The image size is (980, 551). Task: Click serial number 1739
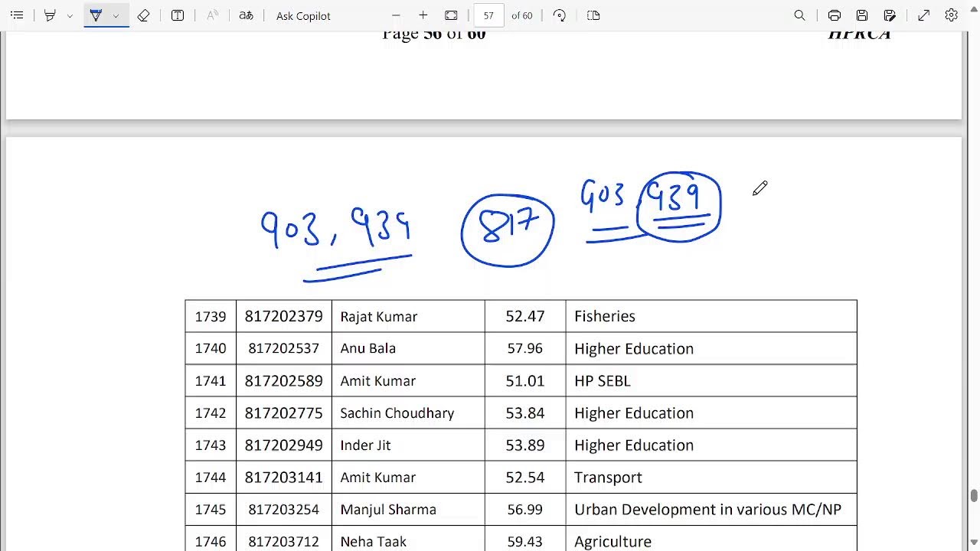coord(211,316)
